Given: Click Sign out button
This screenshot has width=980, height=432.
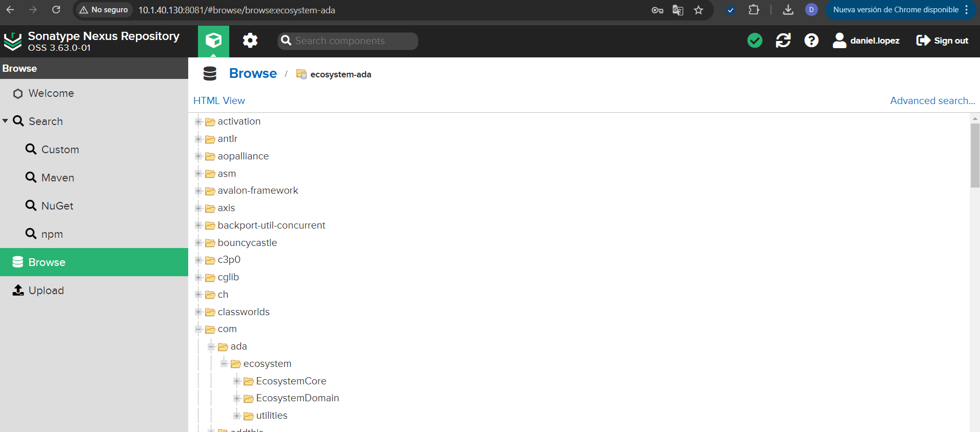Looking at the screenshot, I should click(942, 40).
